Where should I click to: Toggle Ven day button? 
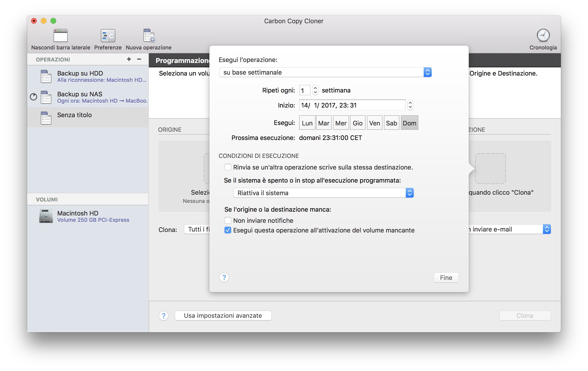coord(374,123)
